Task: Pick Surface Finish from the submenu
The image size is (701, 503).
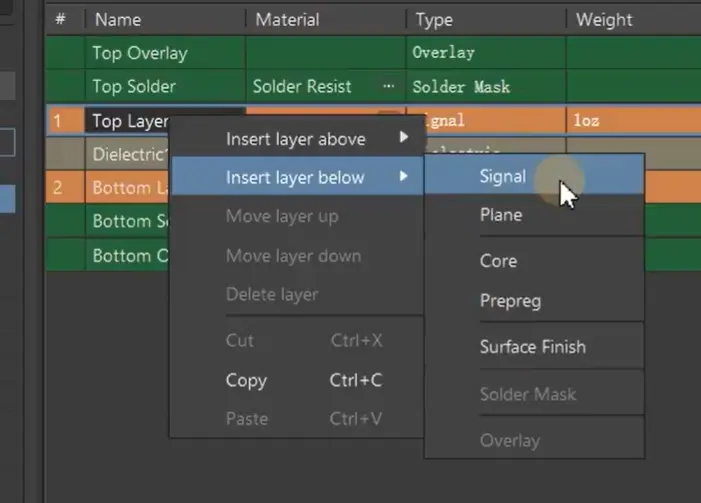Action: 532,347
